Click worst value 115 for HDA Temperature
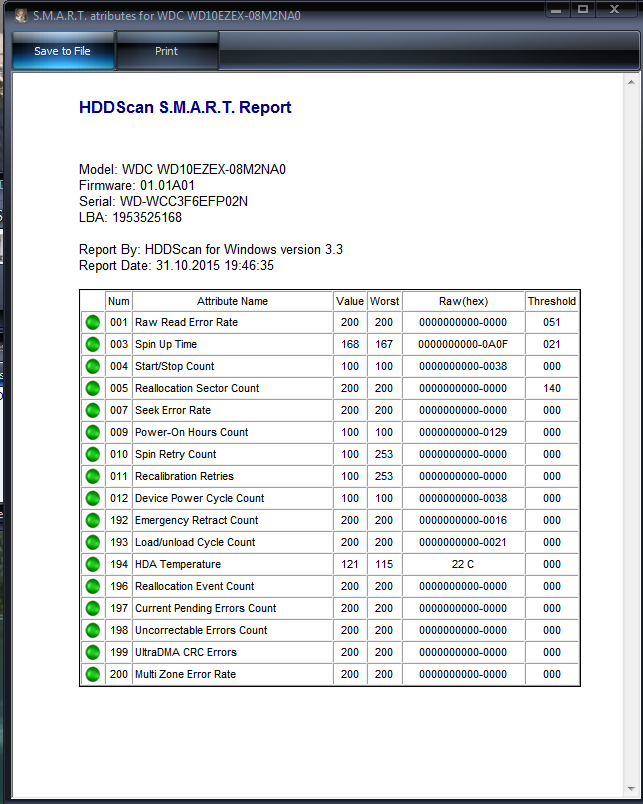This screenshot has width=643, height=804. 384,565
